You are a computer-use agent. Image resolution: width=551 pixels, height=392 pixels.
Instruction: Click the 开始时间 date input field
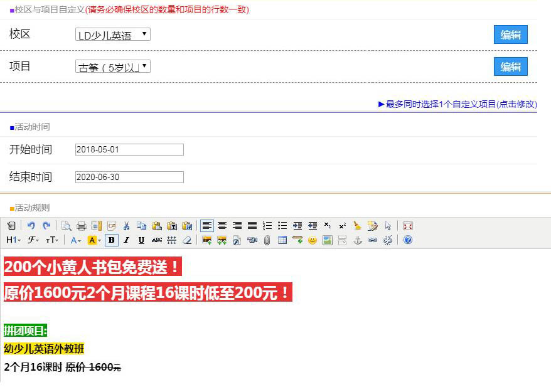tap(129, 149)
